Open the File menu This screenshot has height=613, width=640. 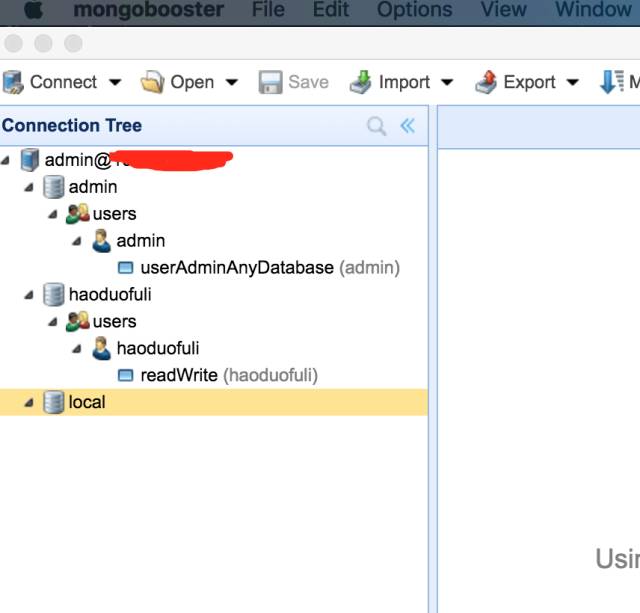[x=268, y=9]
